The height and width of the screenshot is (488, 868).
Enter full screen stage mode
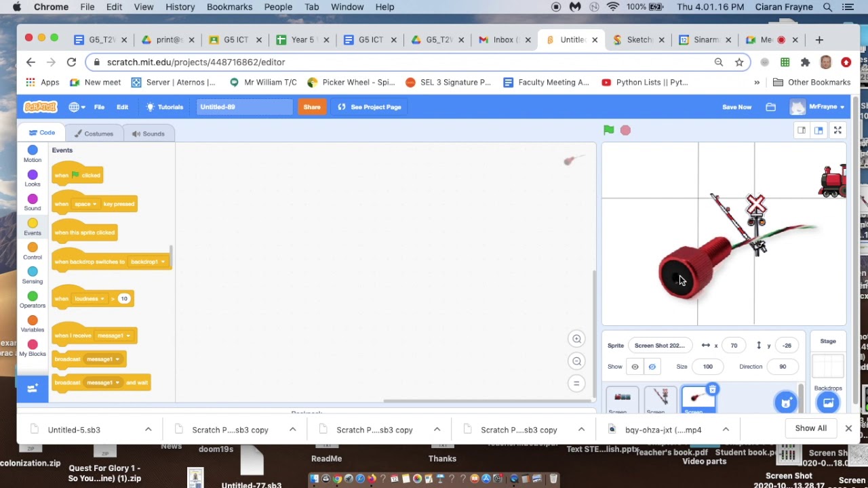tap(837, 130)
